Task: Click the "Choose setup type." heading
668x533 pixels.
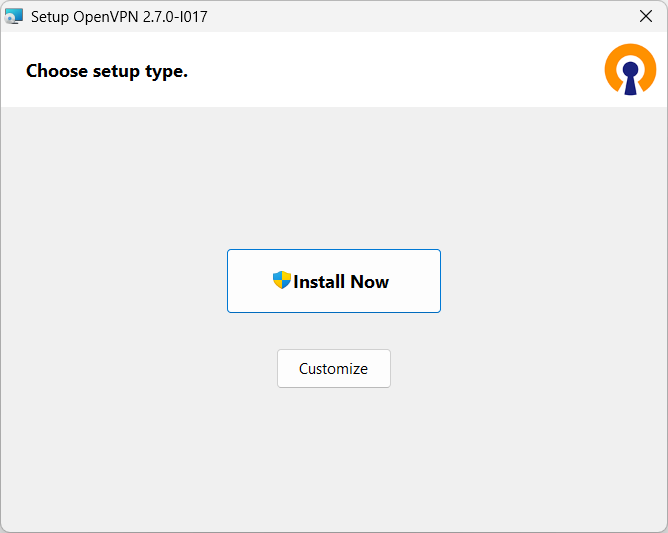Action: (x=107, y=71)
